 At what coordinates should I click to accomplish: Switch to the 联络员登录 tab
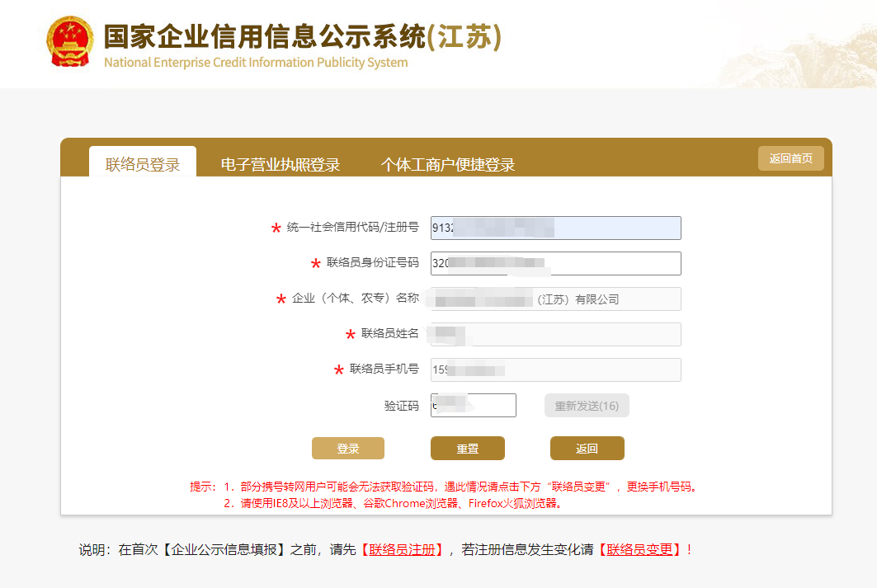[141, 162]
